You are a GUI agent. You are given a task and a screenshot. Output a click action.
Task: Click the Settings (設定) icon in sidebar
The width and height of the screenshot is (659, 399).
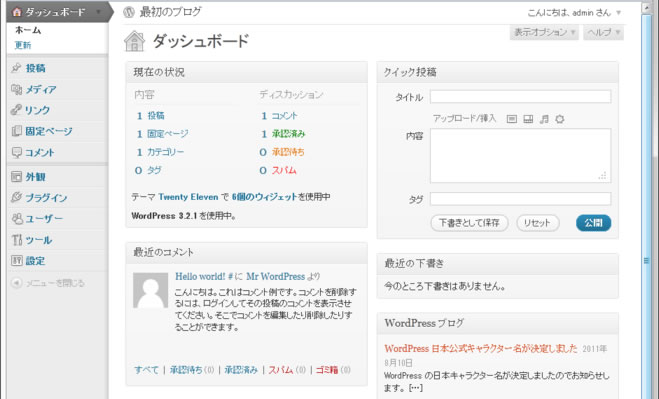[x=16, y=261]
